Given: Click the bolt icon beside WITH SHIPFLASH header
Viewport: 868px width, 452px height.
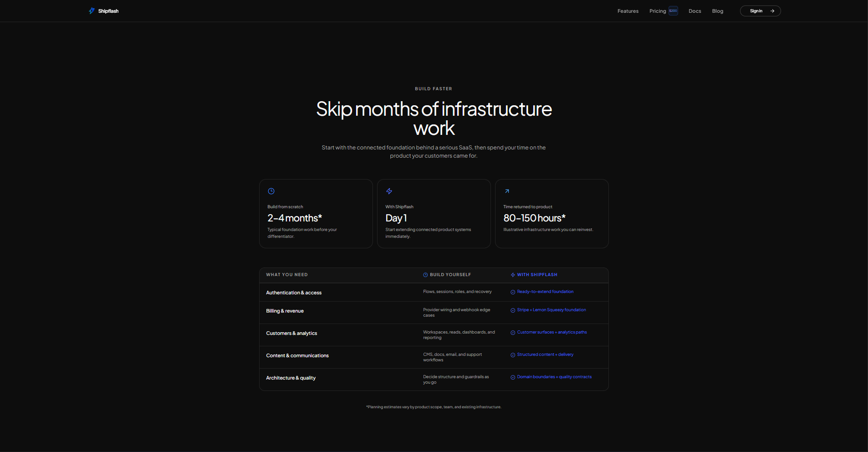Looking at the screenshot, I should (x=513, y=275).
